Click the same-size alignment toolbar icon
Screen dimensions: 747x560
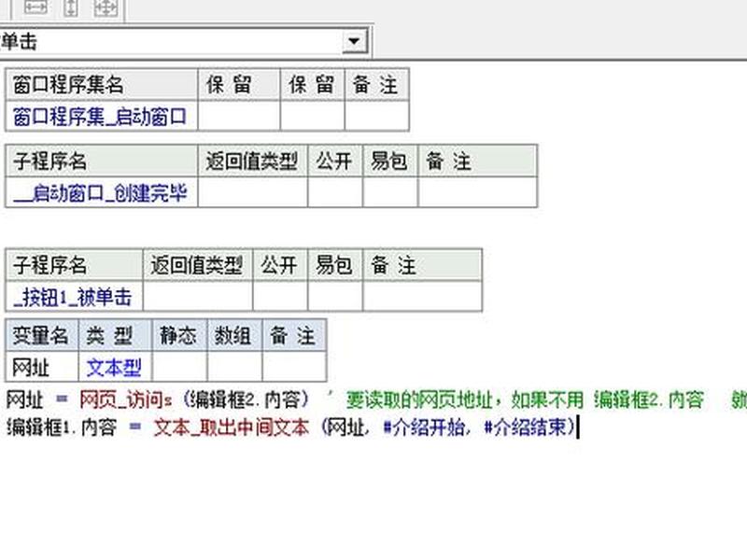point(106,7)
